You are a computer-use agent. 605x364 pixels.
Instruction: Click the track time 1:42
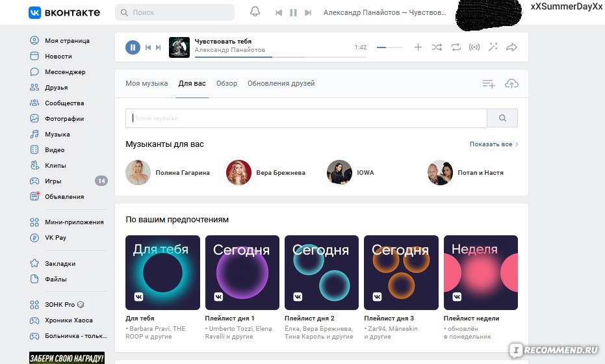tap(361, 47)
